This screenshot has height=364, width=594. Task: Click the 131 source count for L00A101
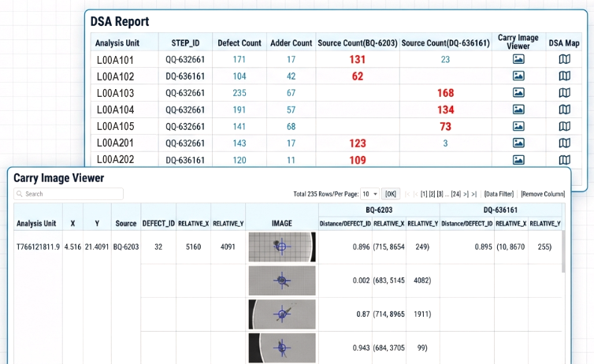[x=358, y=59]
